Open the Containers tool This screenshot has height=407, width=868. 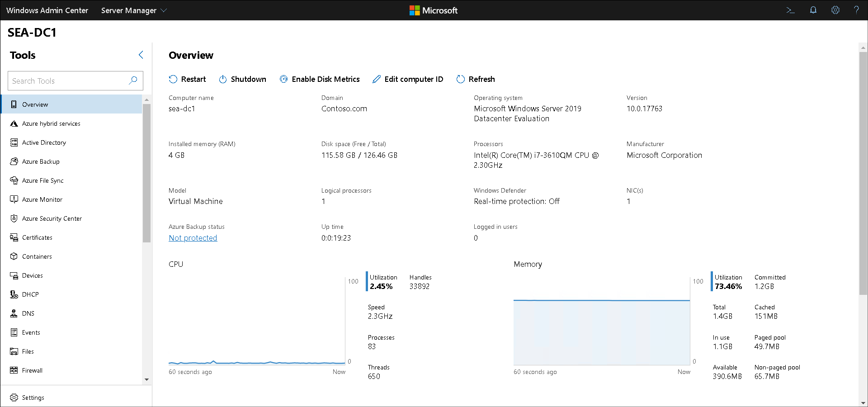pyautogui.click(x=37, y=256)
